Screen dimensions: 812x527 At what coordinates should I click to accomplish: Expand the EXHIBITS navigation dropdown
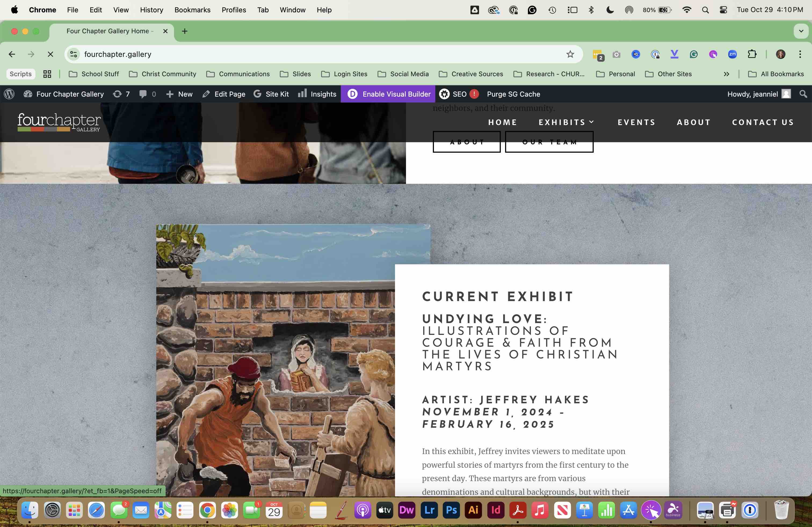point(566,122)
